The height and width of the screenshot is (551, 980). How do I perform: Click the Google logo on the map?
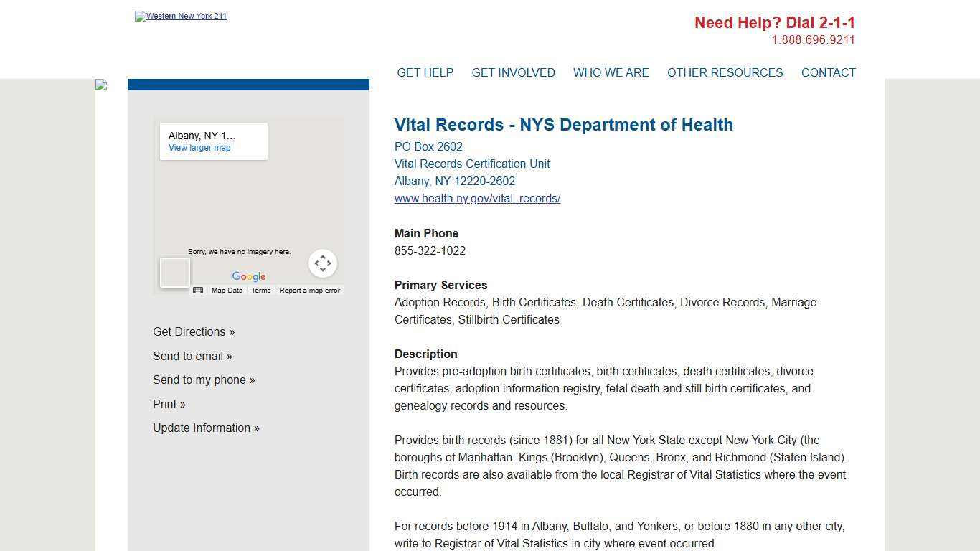(249, 277)
